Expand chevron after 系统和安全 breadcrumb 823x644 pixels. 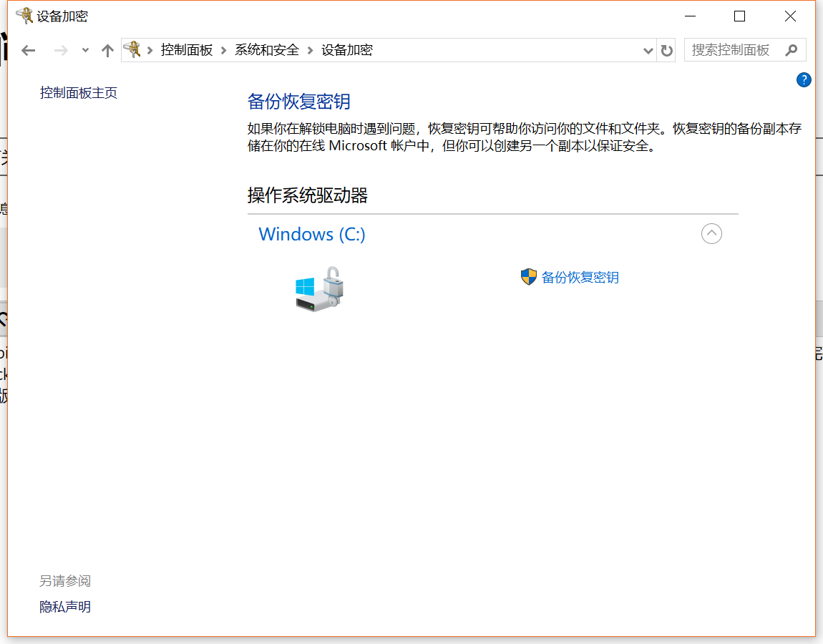coord(310,50)
